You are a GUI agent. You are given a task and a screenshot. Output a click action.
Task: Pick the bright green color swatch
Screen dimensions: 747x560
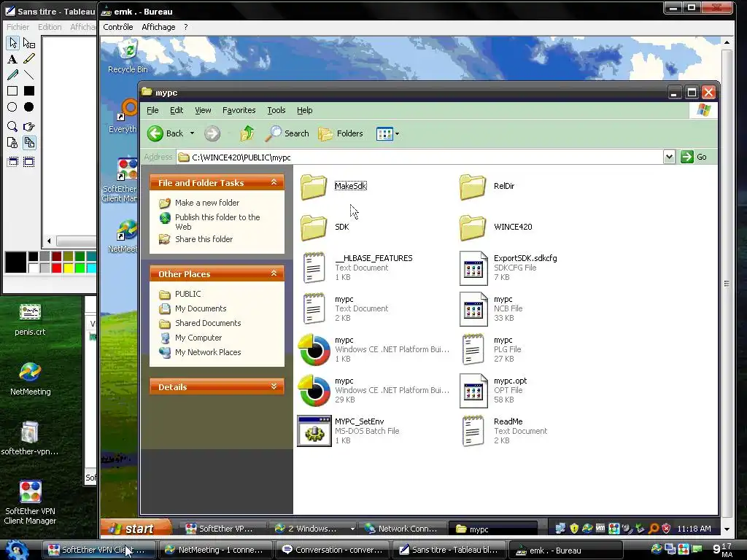[80, 268]
